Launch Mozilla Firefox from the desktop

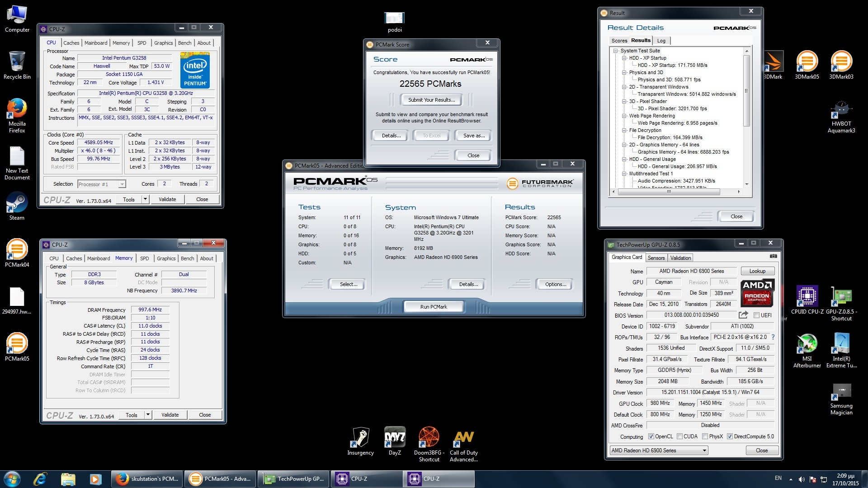17,116
